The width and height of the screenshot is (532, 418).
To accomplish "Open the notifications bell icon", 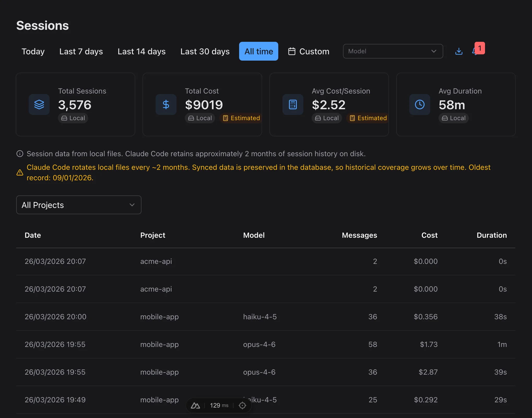I will (x=475, y=51).
